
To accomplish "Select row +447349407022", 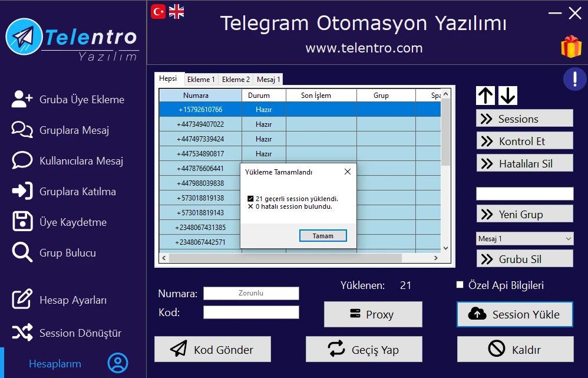I will 300,124.
